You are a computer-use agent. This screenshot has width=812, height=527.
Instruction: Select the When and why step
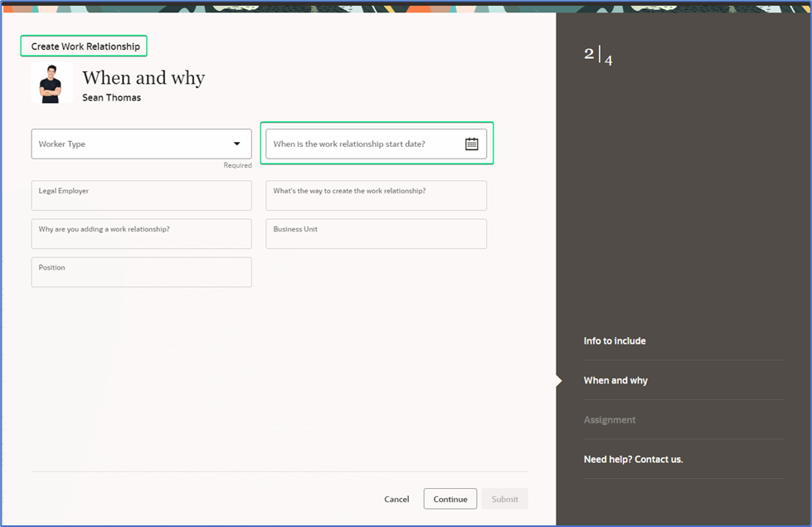(615, 380)
